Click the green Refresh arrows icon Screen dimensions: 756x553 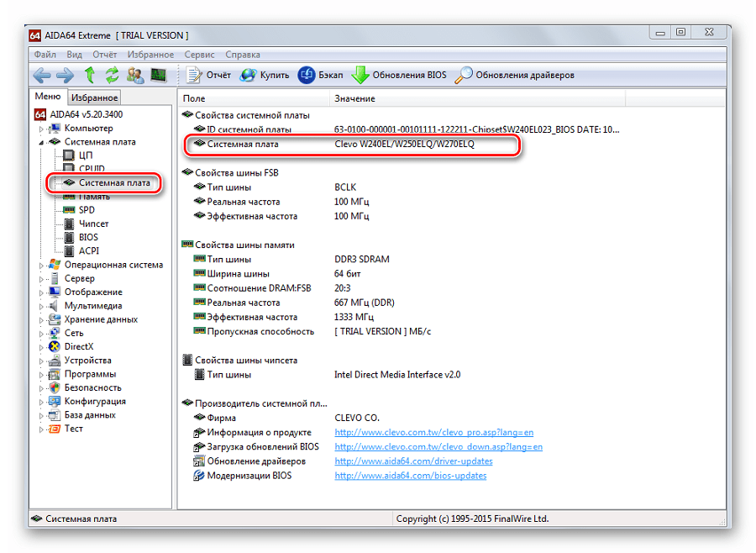(x=112, y=75)
